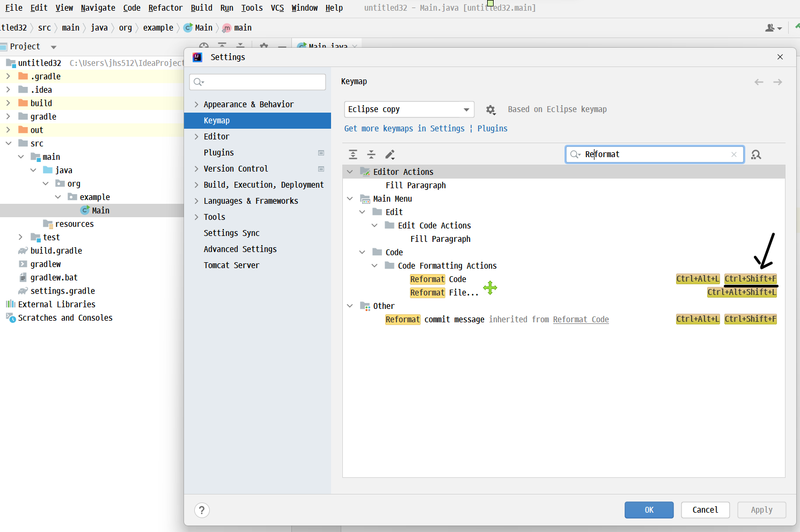Click Cancel in Settings dialog
The height and width of the screenshot is (532, 800).
point(706,510)
